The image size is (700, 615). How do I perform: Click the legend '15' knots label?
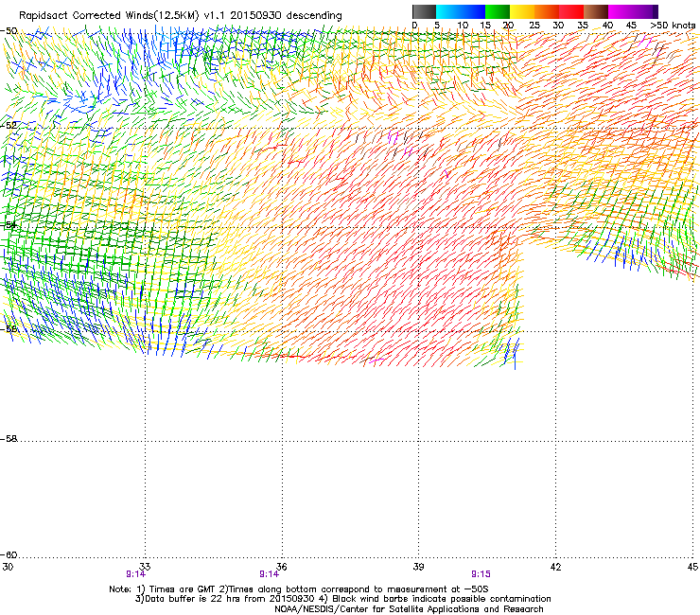pyautogui.click(x=485, y=26)
